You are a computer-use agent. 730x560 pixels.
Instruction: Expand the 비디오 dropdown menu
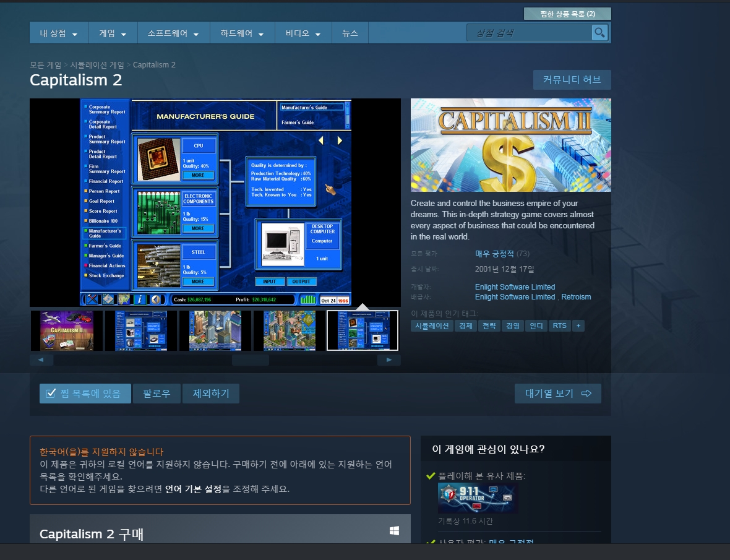point(303,33)
